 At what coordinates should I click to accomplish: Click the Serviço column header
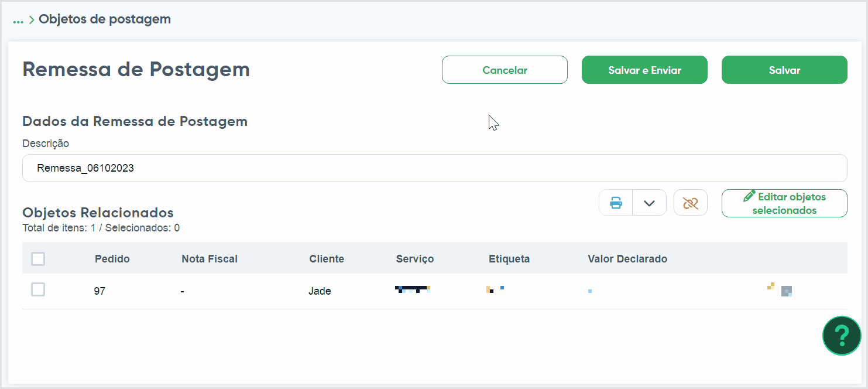coord(415,259)
